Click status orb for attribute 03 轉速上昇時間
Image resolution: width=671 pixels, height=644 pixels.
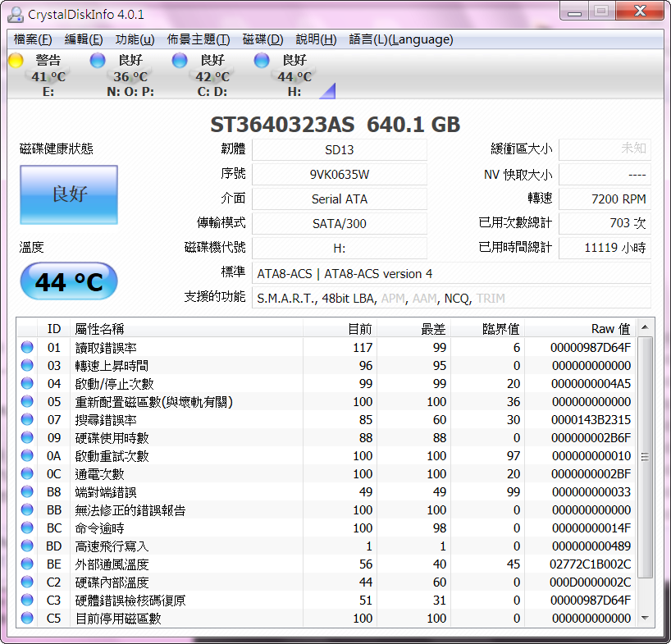[27, 365]
